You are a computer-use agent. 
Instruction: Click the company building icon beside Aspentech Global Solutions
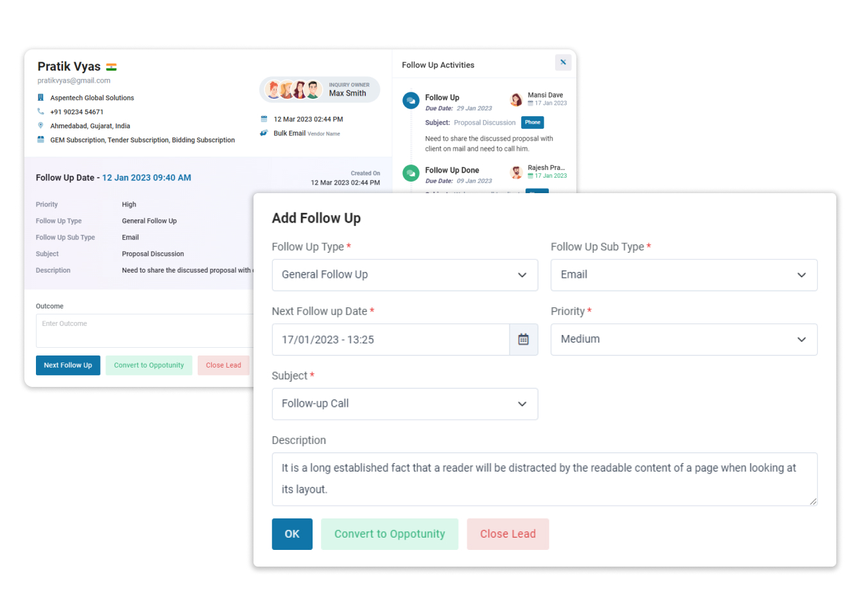41,98
